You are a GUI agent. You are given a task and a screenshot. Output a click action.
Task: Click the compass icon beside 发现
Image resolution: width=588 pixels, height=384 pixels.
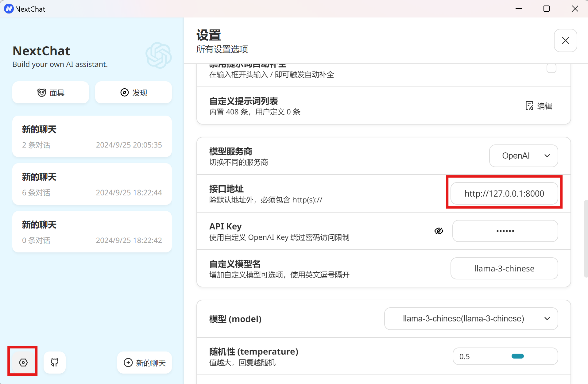click(125, 93)
